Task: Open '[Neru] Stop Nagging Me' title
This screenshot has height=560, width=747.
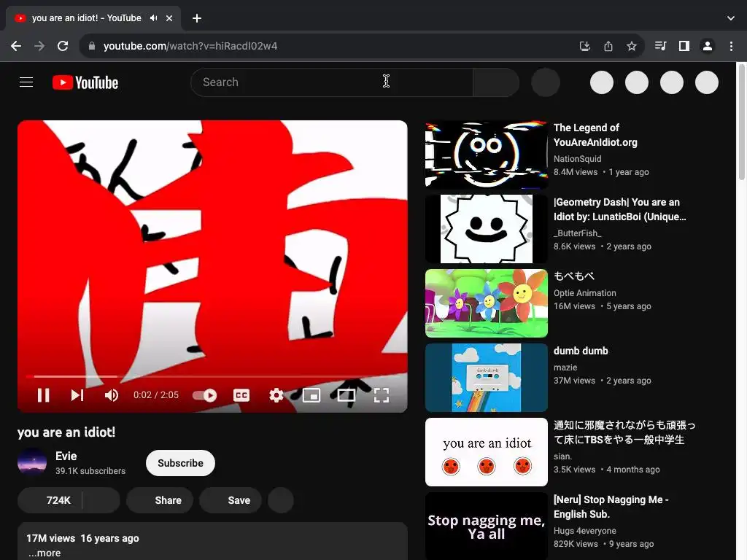Action: click(x=611, y=507)
